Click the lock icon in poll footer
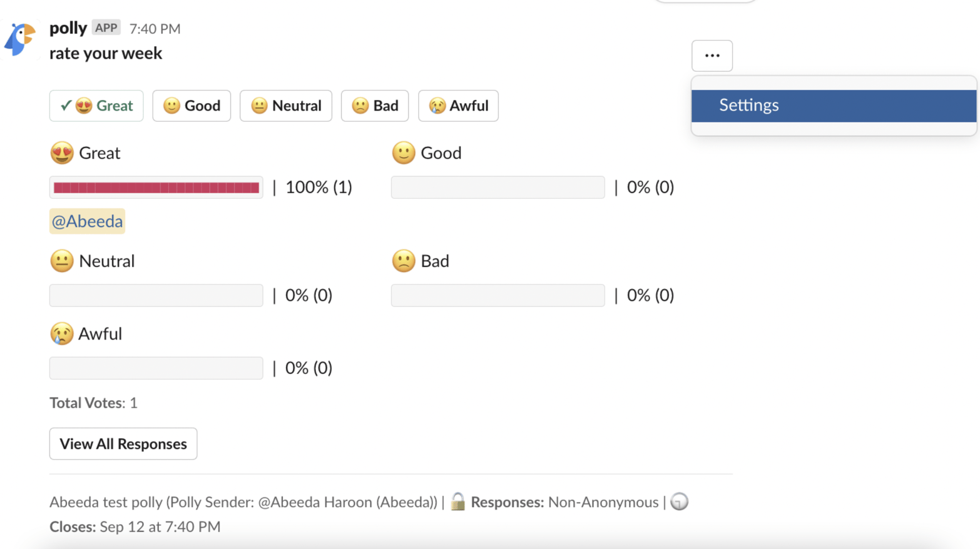The width and height of the screenshot is (980, 549). pyautogui.click(x=458, y=501)
